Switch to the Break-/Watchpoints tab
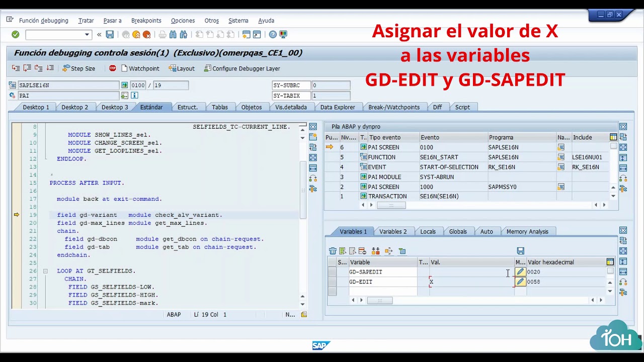 (x=394, y=107)
